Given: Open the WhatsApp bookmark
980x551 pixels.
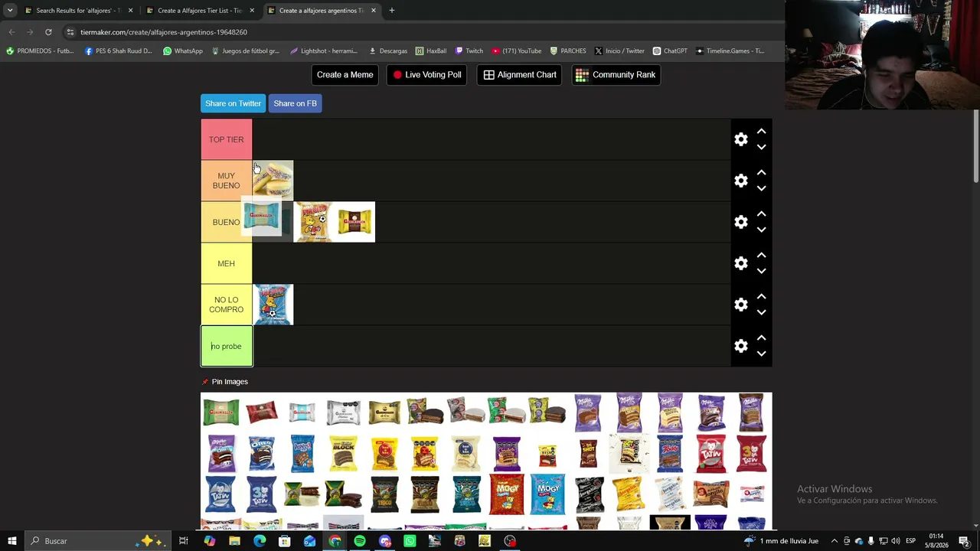Looking at the screenshot, I should point(182,51).
